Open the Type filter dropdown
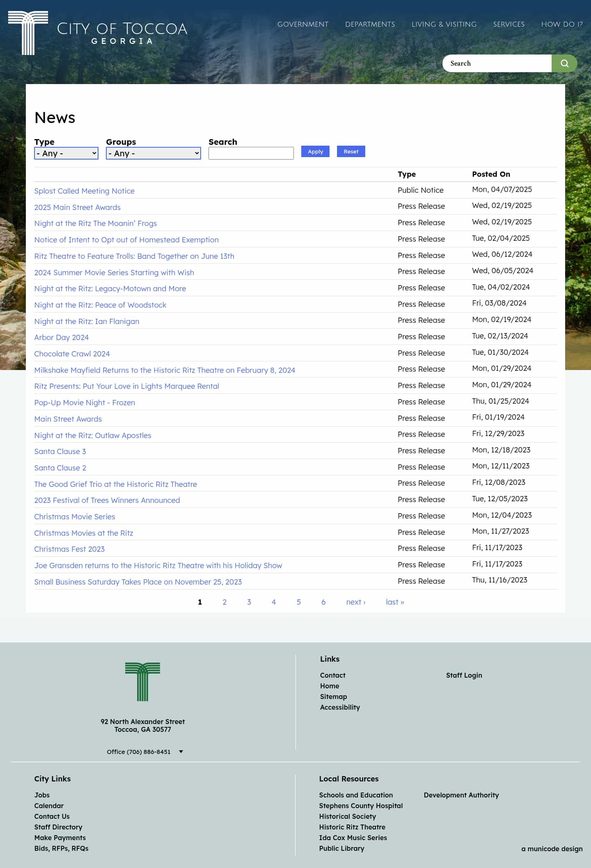The width and height of the screenshot is (591, 868). click(x=66, y=153)
